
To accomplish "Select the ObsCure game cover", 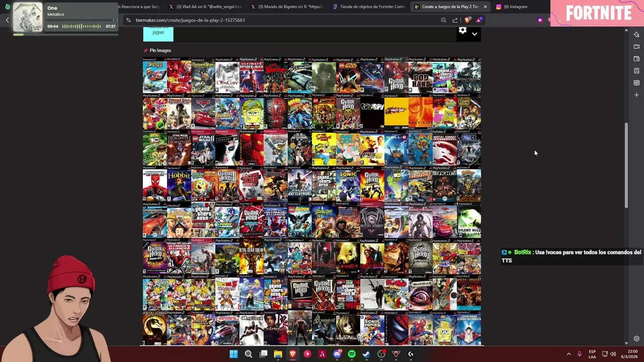I will 227,75.
